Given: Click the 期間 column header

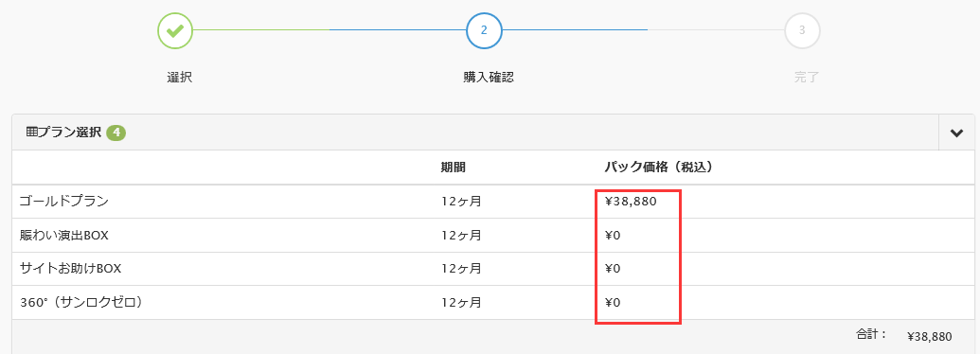Looking at the screenshot, I should (x=453, y=168).
